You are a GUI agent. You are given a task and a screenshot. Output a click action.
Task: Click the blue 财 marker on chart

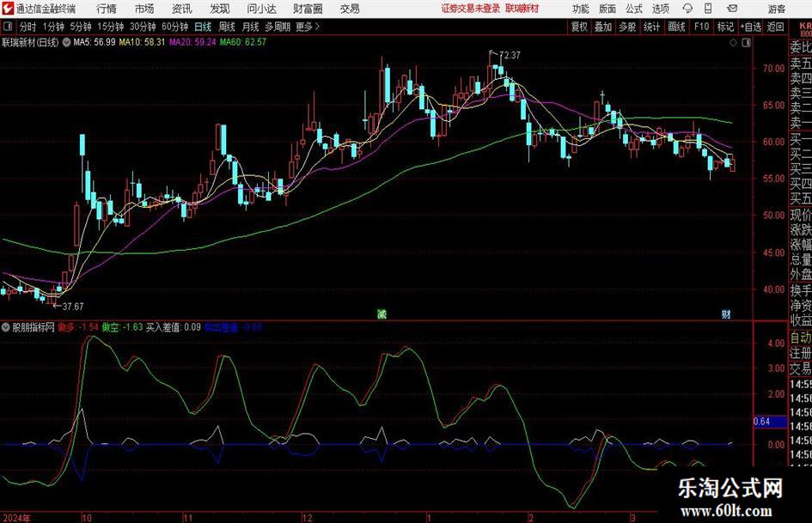pyautogui.click(x=726, y=313)
